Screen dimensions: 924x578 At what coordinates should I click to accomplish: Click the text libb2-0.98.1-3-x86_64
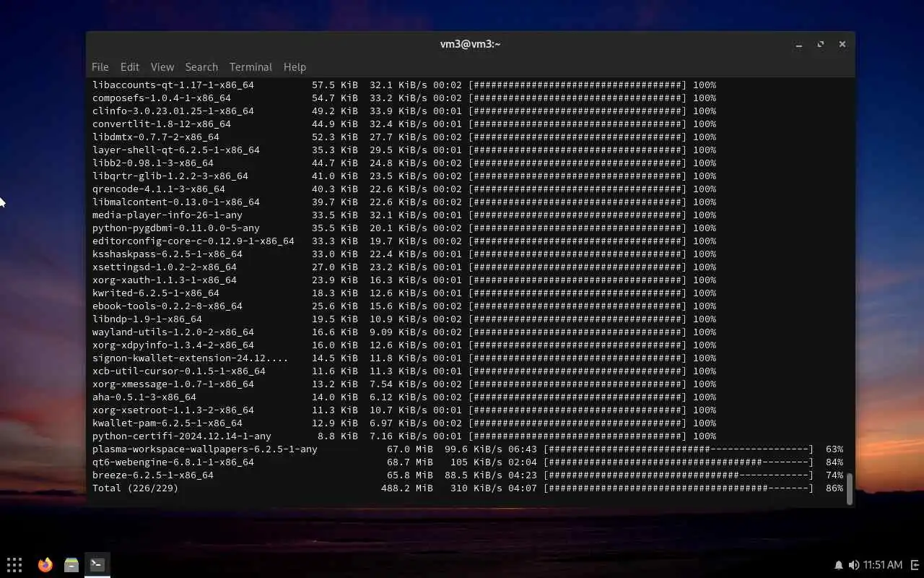153,163
